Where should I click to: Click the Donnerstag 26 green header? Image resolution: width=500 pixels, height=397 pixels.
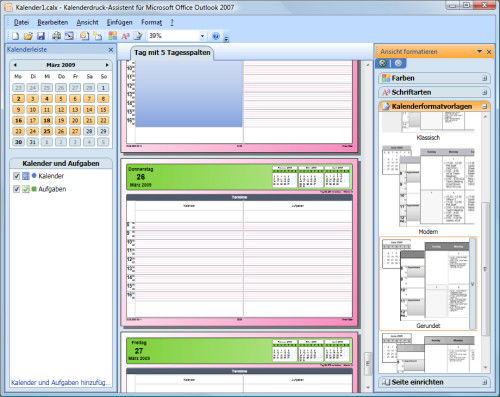[x=239, y=177]
